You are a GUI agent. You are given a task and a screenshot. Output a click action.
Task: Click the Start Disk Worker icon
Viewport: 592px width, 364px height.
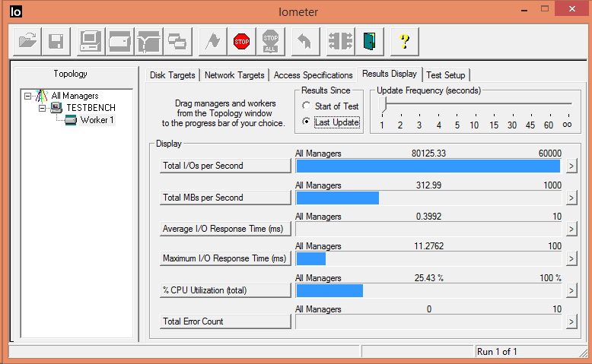[x=120, y=41]
